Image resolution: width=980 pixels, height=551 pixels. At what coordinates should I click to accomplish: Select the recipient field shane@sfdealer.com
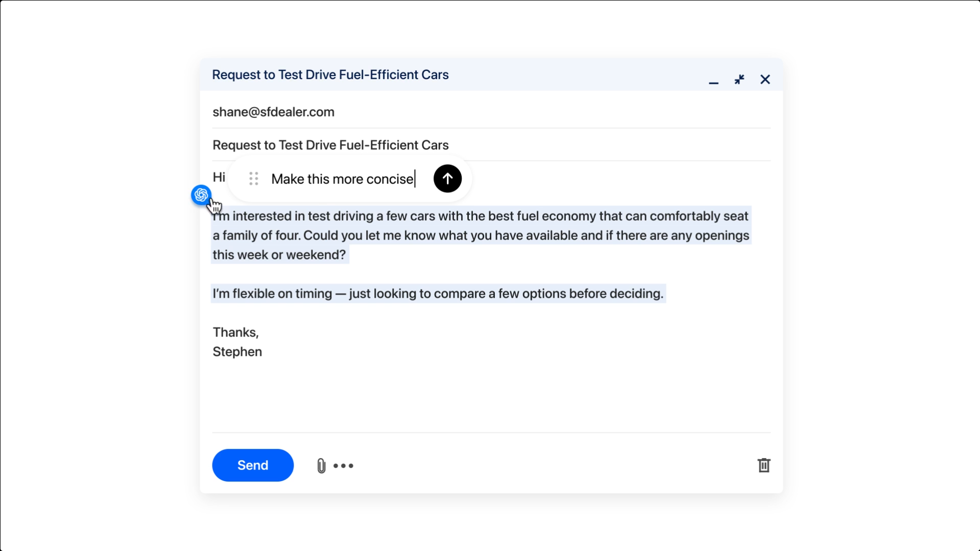(x=273, y=112)
